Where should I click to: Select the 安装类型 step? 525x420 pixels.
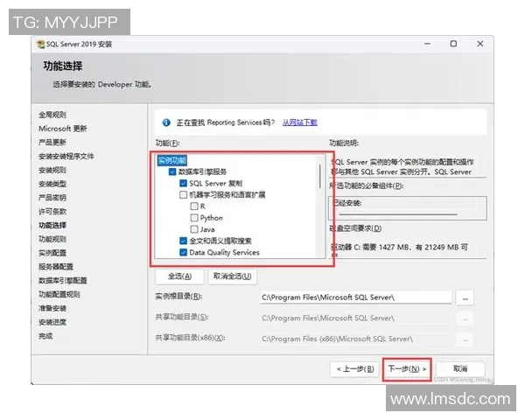[x=52, y=184]
